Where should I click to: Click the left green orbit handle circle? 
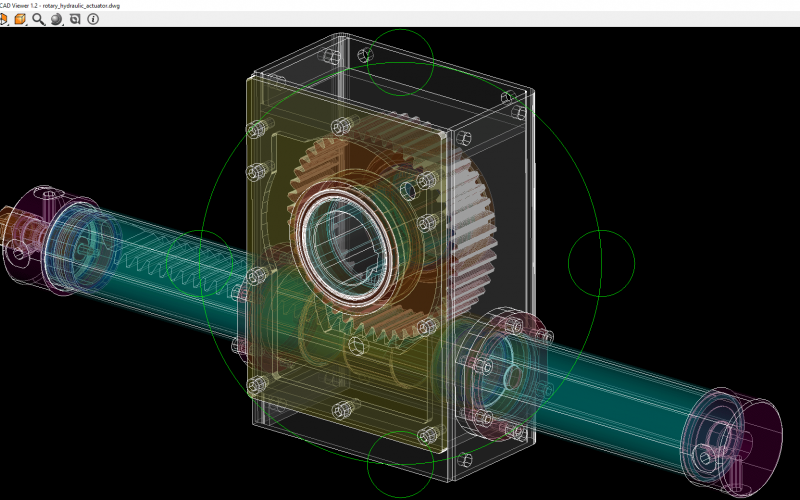click(x=201, y=262)
